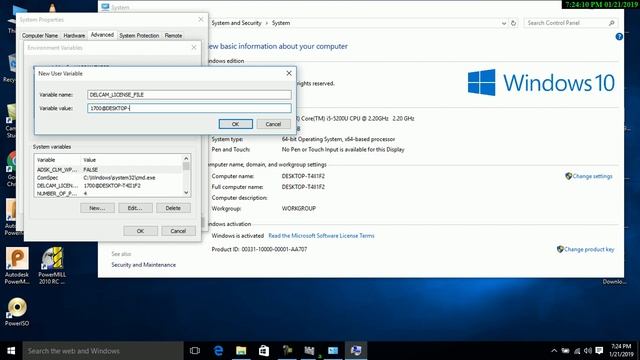The image size is (640, 360).
Task: Focus the Variable value field
Action: click(189, 108)
